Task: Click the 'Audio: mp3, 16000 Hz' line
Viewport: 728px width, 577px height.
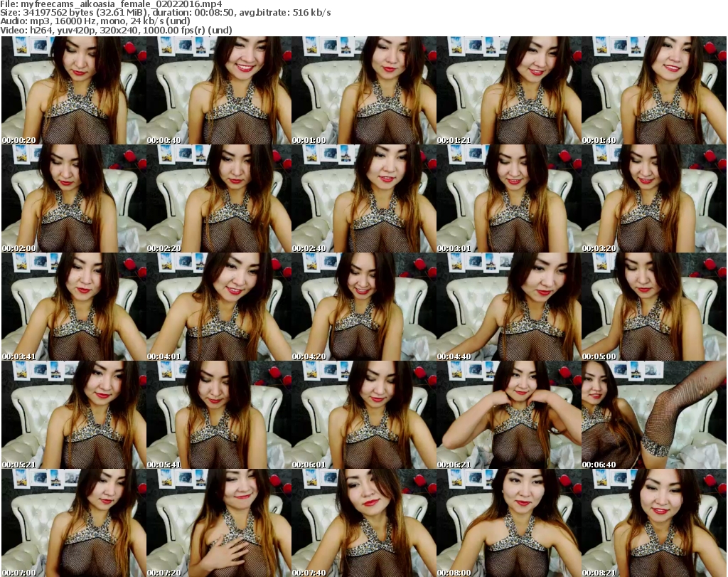Action: coord(95,21)
